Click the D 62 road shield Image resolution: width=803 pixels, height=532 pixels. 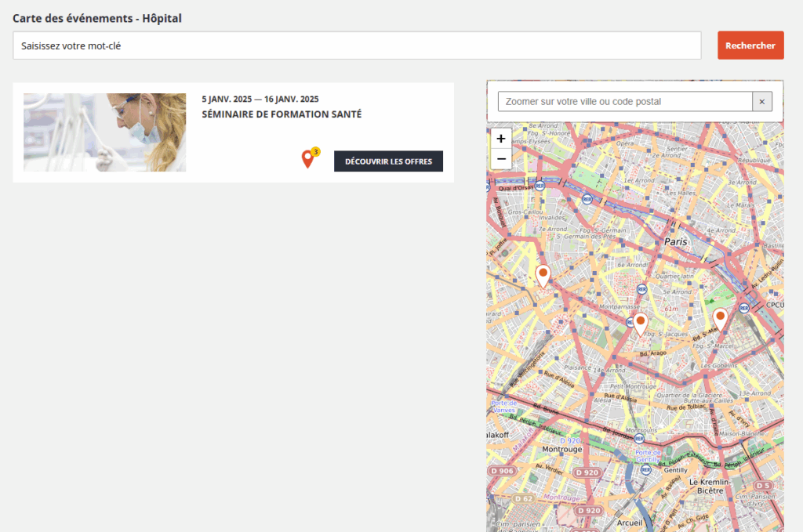coord(524,498)
